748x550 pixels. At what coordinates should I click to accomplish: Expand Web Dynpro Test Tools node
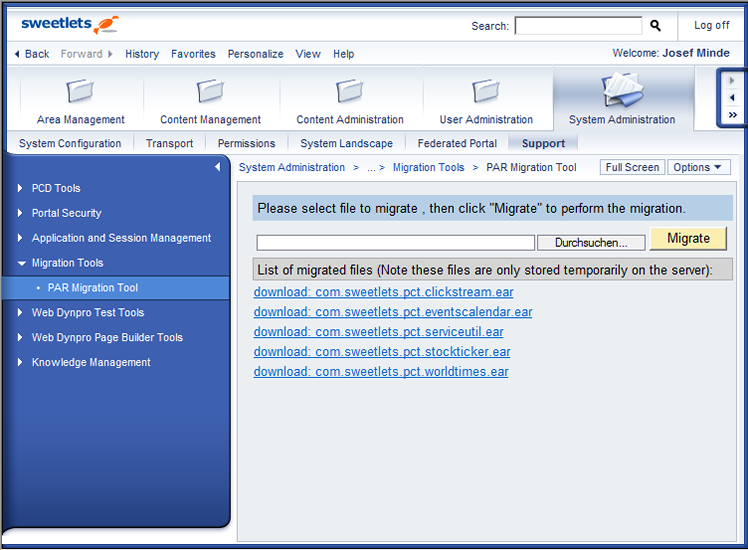[x=20, y=312]
